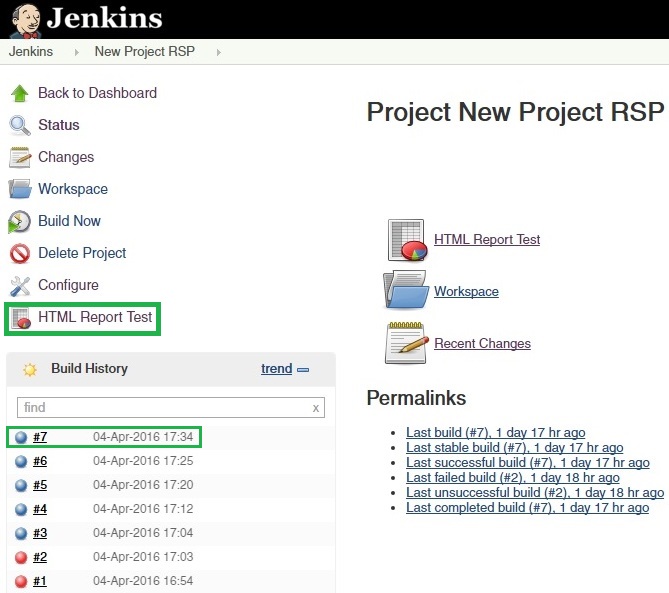Clear the find field with x
Screen dimensions: 669x593
pos(316,408)
